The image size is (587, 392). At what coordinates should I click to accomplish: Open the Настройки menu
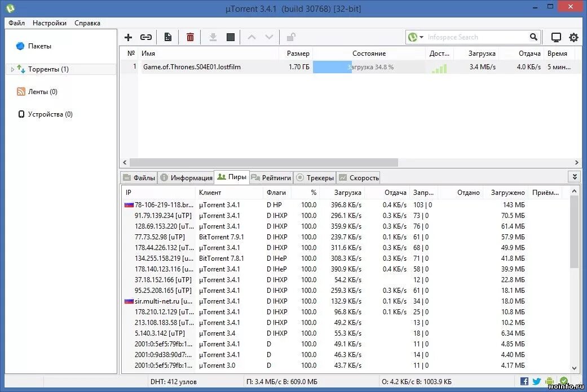(x=49, y=23)
